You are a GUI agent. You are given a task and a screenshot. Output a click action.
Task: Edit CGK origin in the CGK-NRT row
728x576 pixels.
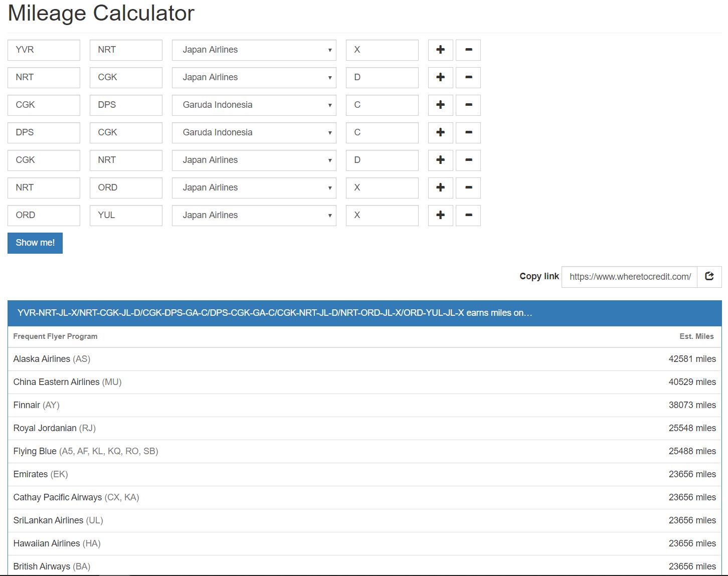click(x=44, y=160)
